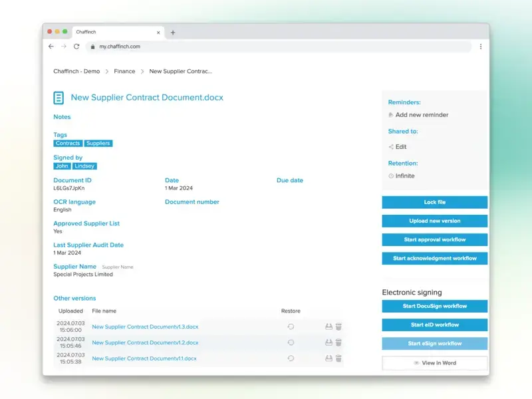Image resolution: width=532 pixels, height=399 pixels.
Task: Select the Suppliers tag
Action: click(x=98, y=144)
